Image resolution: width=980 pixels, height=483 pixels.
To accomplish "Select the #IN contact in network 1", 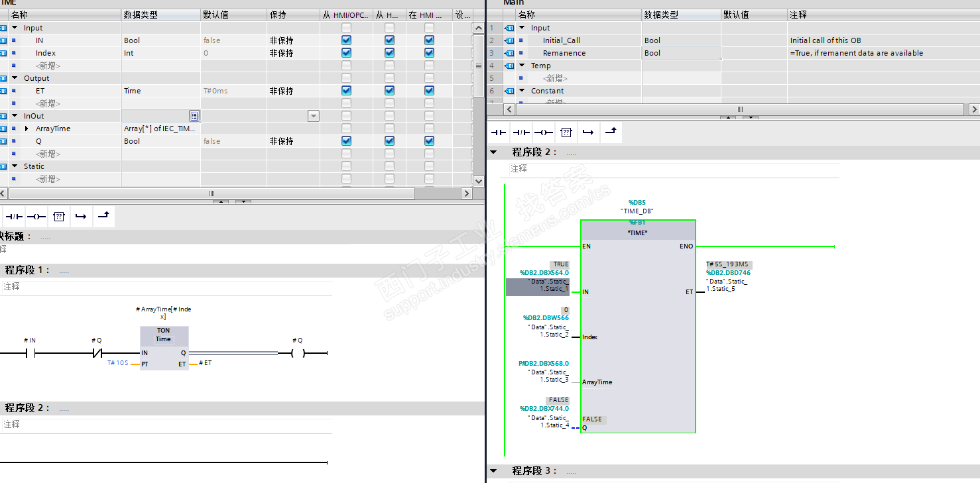I will (x=30, y=353).
